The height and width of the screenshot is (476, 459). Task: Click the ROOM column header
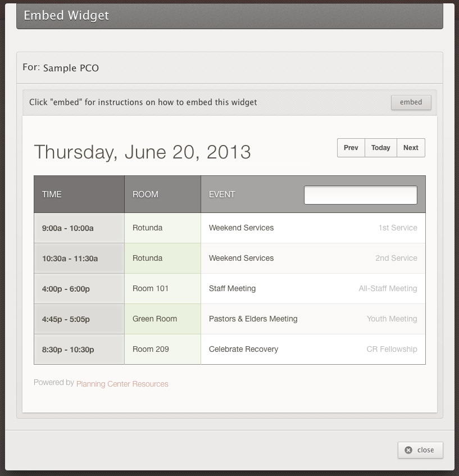146,194
